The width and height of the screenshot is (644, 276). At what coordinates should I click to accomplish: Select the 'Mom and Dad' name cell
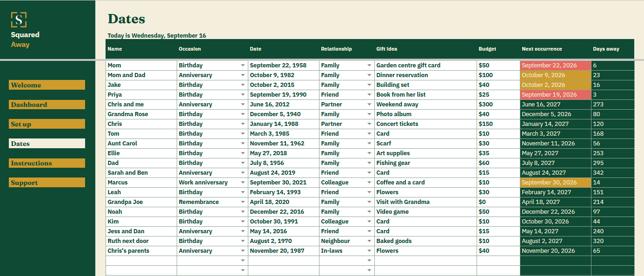[x=141, y=75]
